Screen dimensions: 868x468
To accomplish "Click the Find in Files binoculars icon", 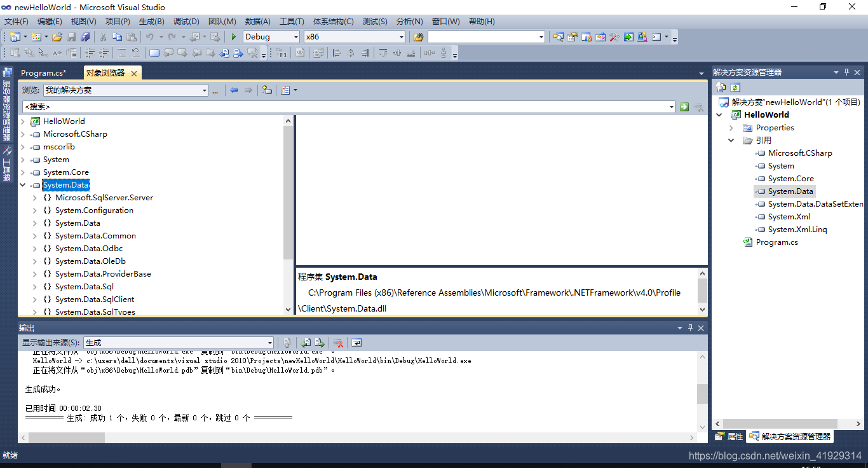I will 418,37.
